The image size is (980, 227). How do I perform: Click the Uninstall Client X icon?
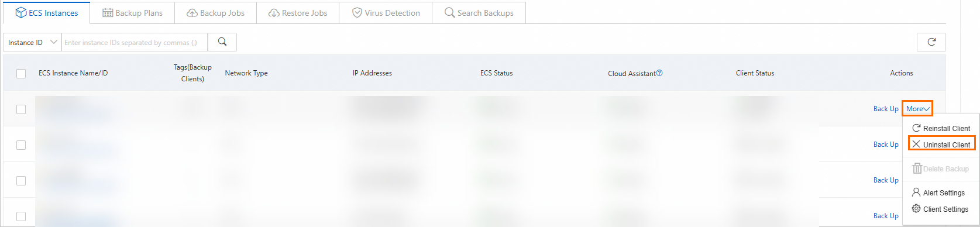[916, 144]
